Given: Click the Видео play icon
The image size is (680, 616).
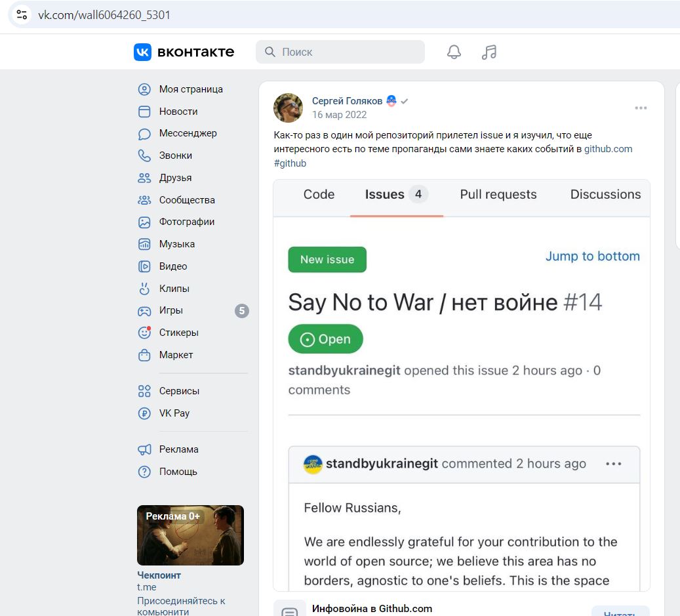Looking at the screenshot, I should (144, 266).
